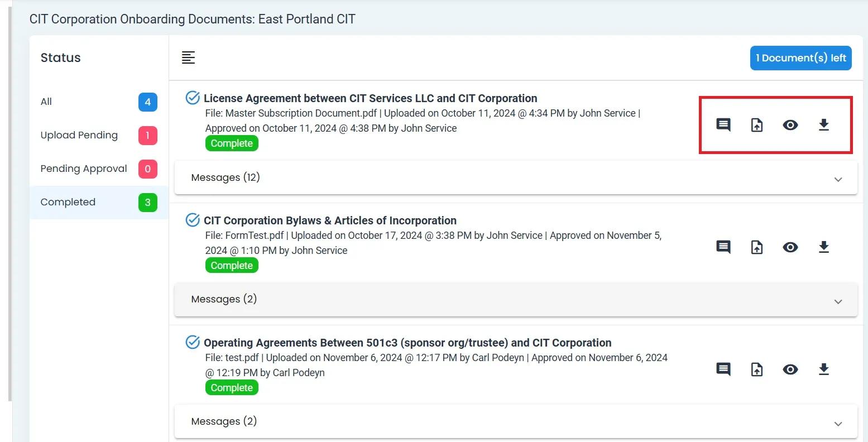Select the All status filter
The image size is (868, 442).
[x=46, y=102]
